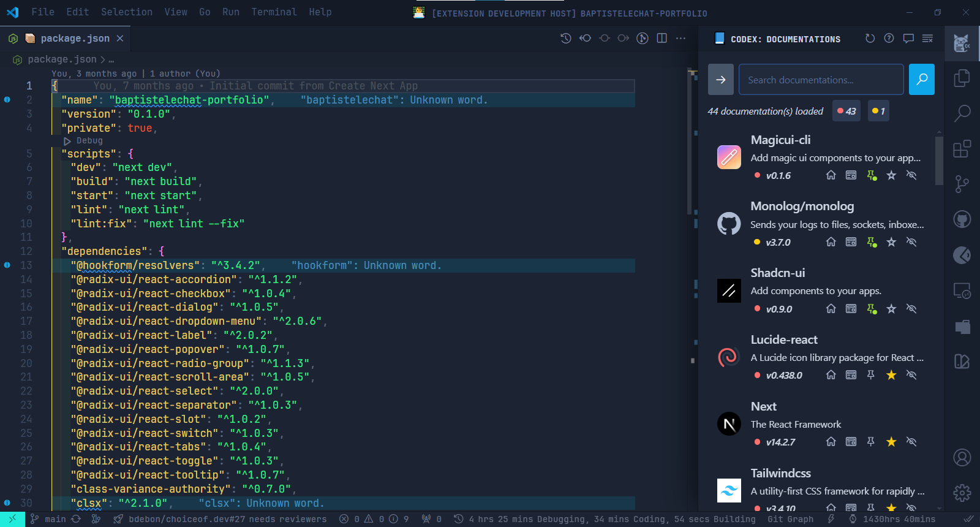Click the Git graph circle icon in editor toolbar
The height and width of the screenshot is (527, 980).
(643, 38)
